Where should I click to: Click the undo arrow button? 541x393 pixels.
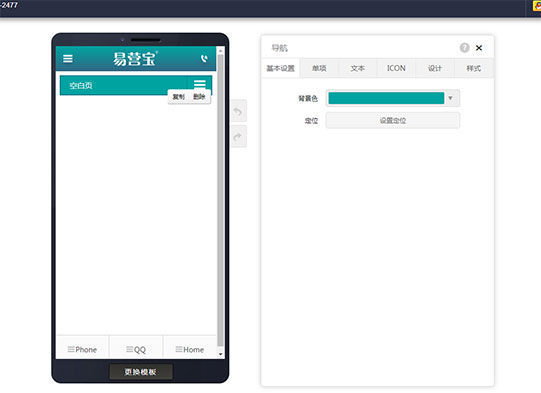[x=238, y=111]
